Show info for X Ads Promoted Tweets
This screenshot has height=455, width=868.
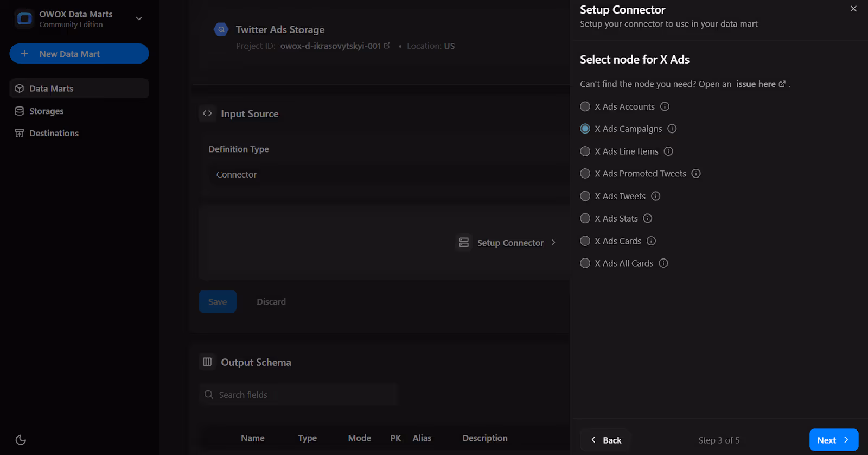[x=696, y=174]
